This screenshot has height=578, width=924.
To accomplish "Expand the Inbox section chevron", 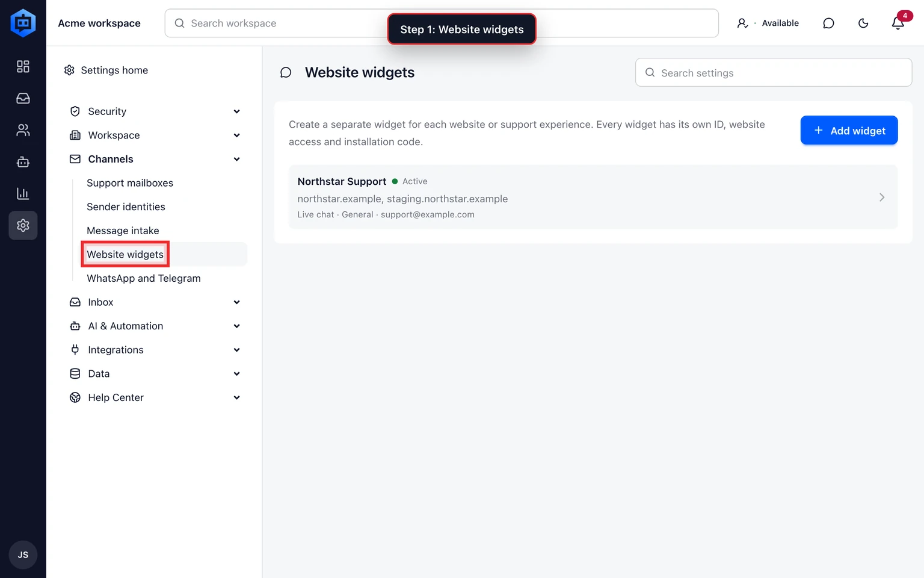I will pyautogui.click(x=237, y=302).
